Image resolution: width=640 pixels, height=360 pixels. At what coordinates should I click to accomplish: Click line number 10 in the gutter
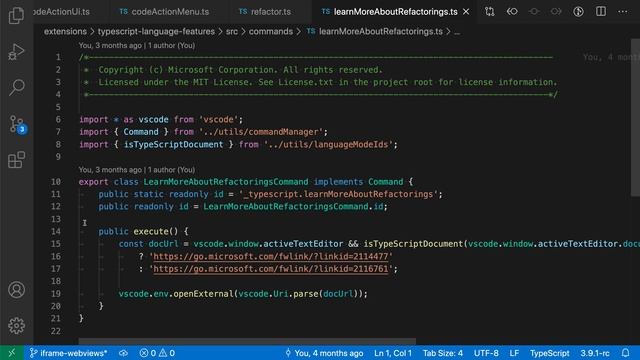tap(56, 182)
